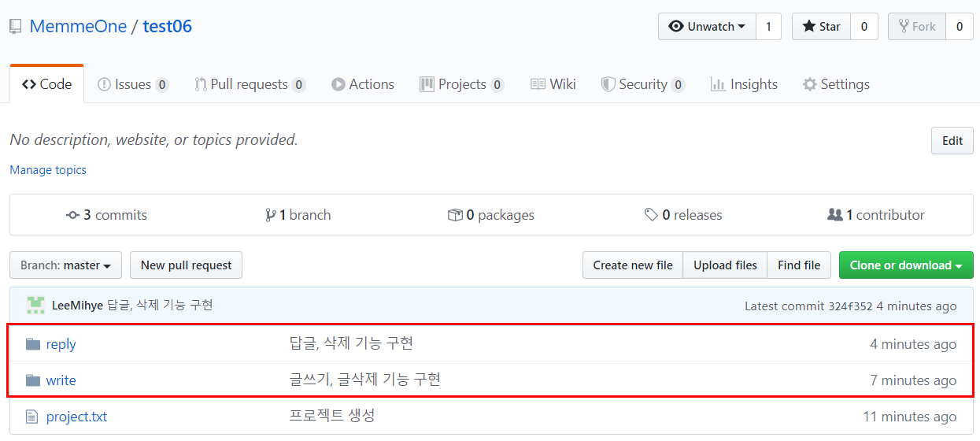
Task: Click the contributors people icon
Action: click(835, 215)
